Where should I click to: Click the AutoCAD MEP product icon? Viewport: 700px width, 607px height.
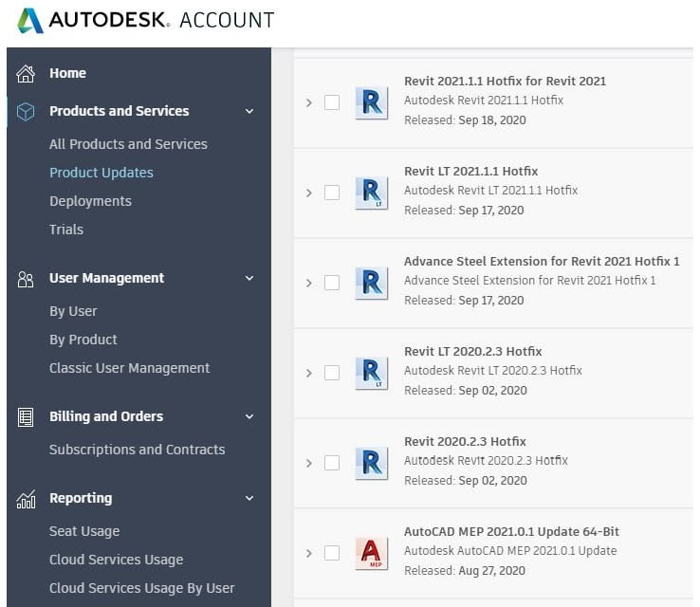pos(372,554)
